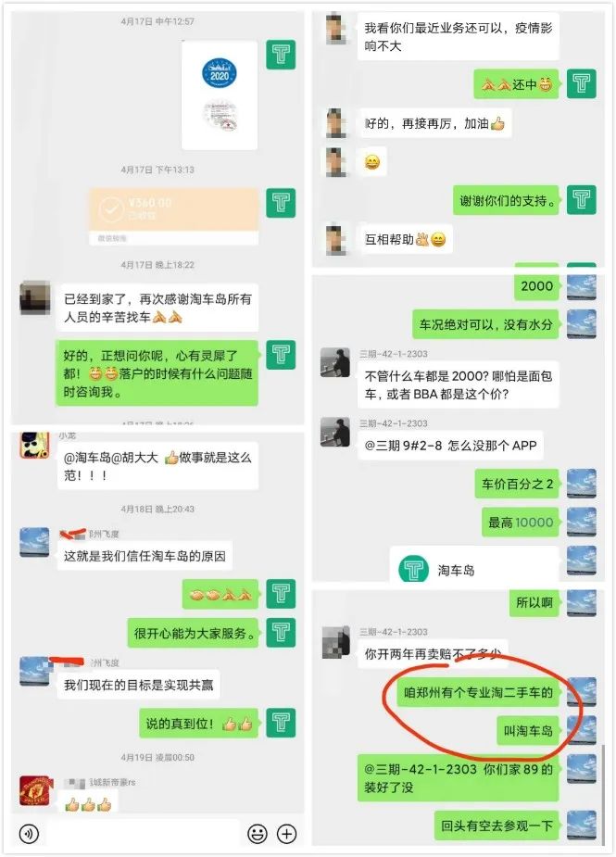This screenshot has width=616, height=857.
Task: Open the 2020 sticker image message
Action: pos(220,95)
